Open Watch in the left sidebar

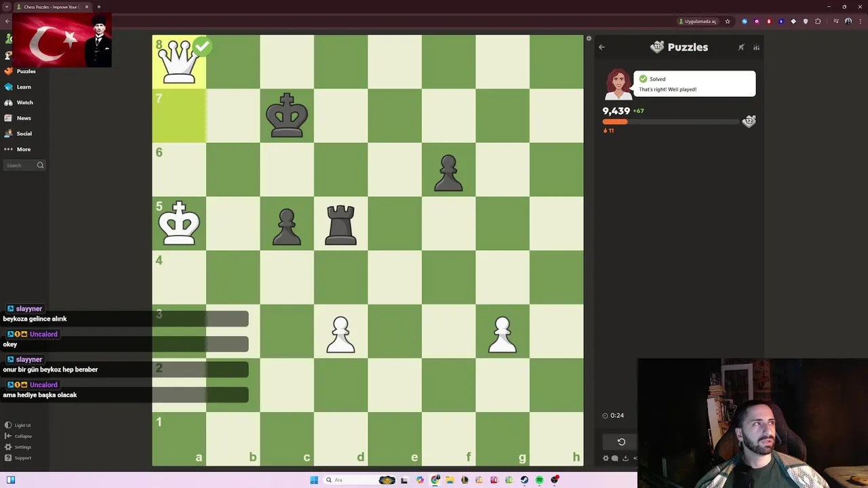tap(18, 102)
